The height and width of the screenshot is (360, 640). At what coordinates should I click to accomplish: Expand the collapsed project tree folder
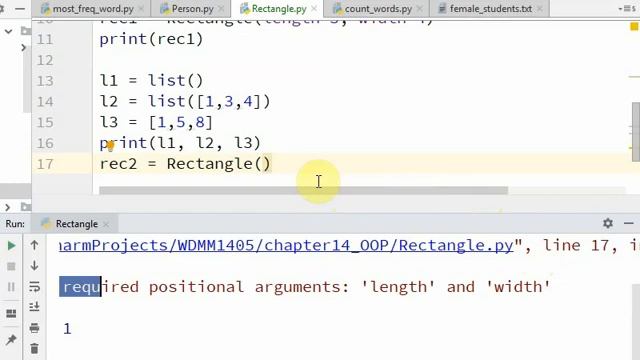point(24,48)
